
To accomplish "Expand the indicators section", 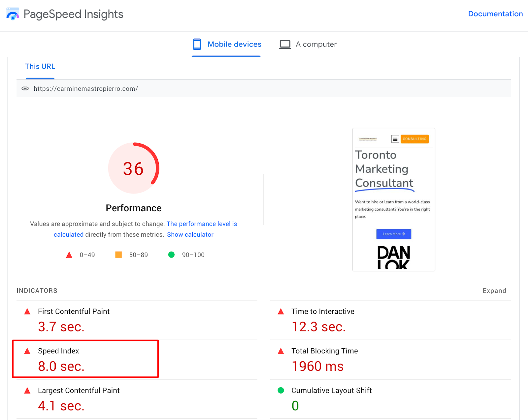I will pos(494,291).
